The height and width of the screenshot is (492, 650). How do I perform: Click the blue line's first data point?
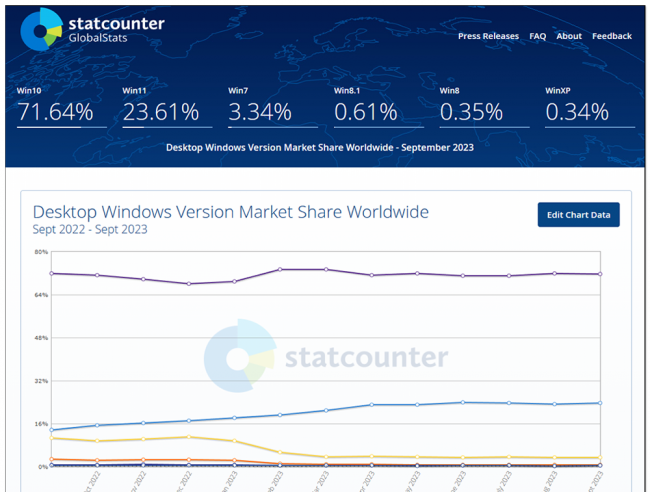51,430
